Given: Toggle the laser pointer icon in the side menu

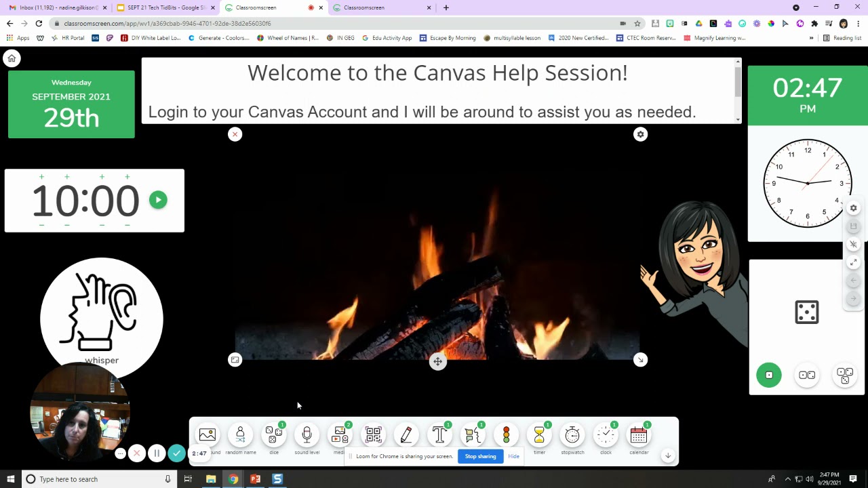Looking at the screenshot, I should click(x=854, y=244).
